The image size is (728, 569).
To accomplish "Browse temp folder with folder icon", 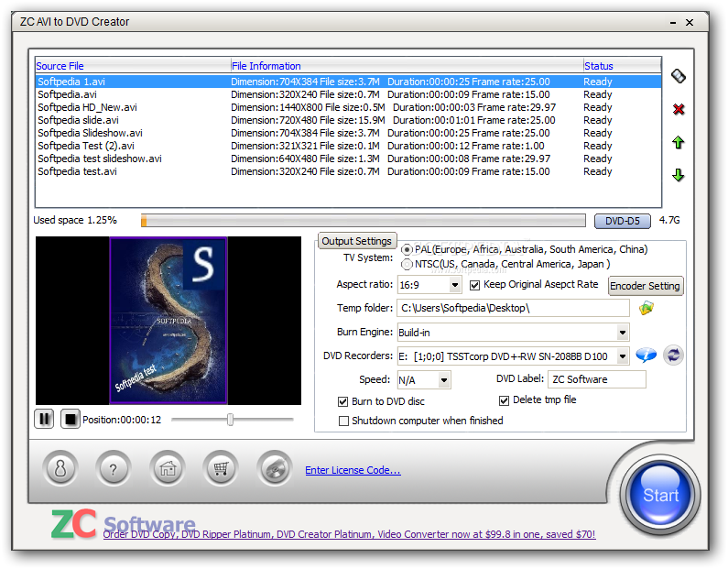I will point(647,308).
